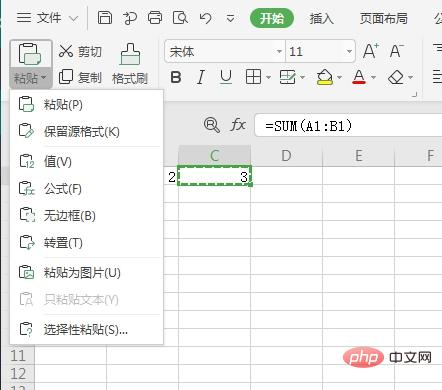Increase font size with A+ icon
The image size is (442, 390).
click(371, 51)
